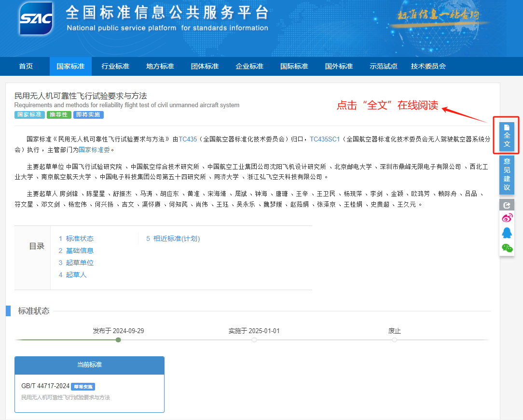The height and width of the screenshot is (420, 523).
Task: Jump to 标准状态 in table of contents
Action: [x=80, y=238]
